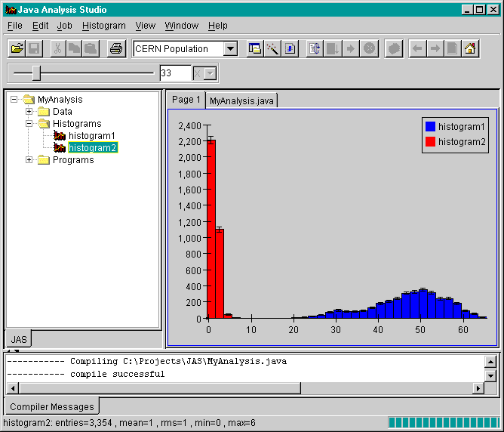Select the Compiler Messages tab

[x=52, y=407]
